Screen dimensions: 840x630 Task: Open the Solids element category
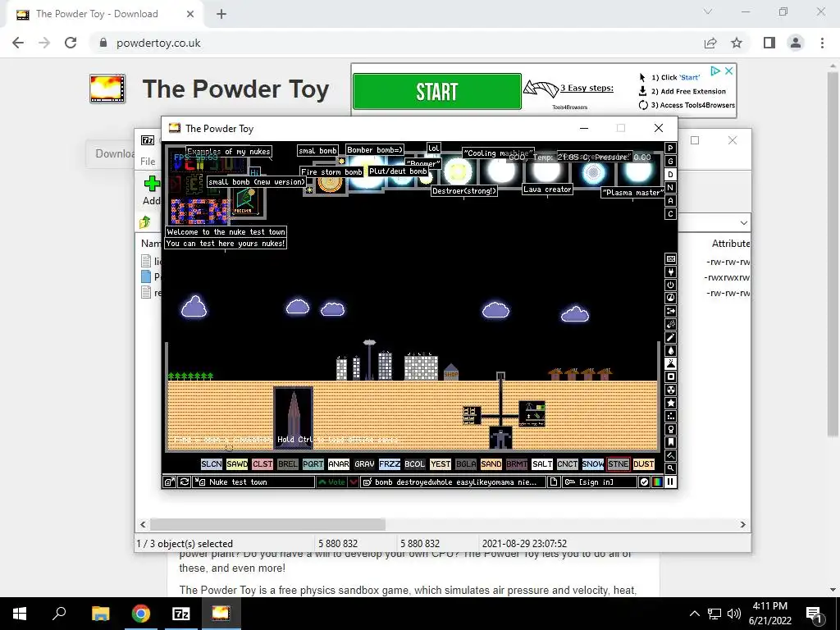670,377
